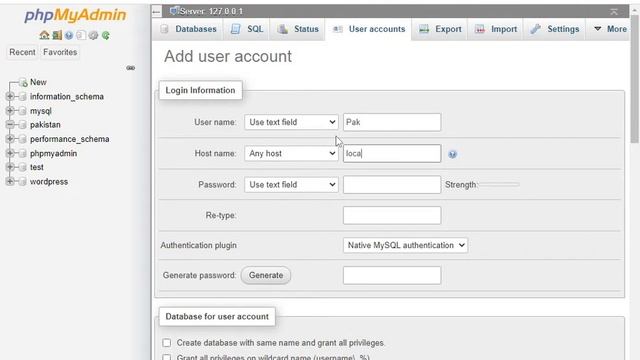Click the Generate password button
This screenshot has width=640, height=360.
click(266, 276)
